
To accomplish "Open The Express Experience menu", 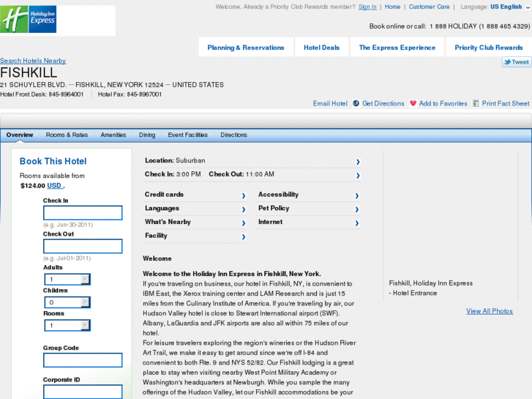I will [397, 47].
